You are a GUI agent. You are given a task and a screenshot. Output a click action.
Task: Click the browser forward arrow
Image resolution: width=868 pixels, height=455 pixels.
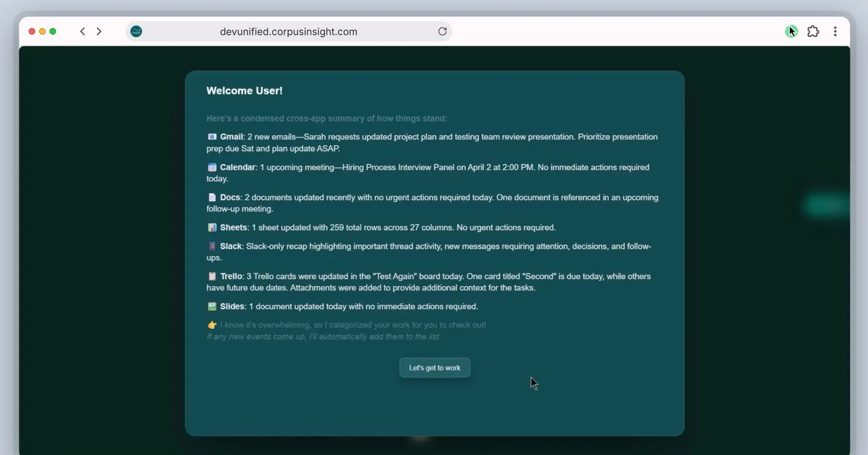[x=99, y=31]
